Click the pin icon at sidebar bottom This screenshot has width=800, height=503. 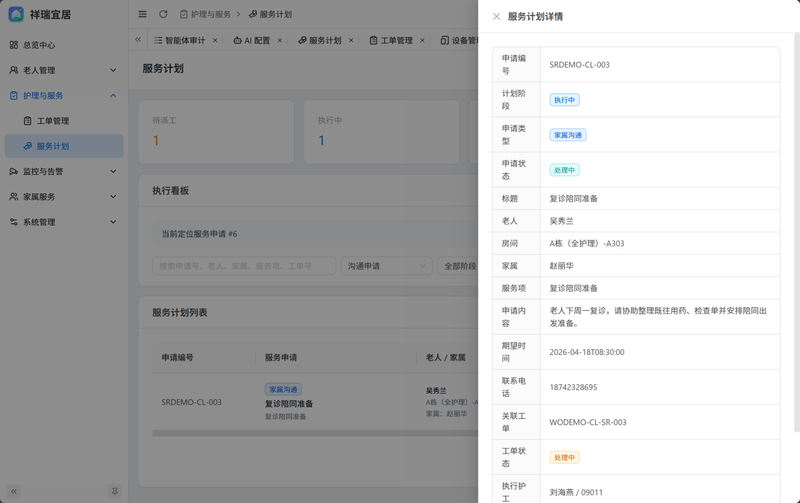tap(115, 491)
